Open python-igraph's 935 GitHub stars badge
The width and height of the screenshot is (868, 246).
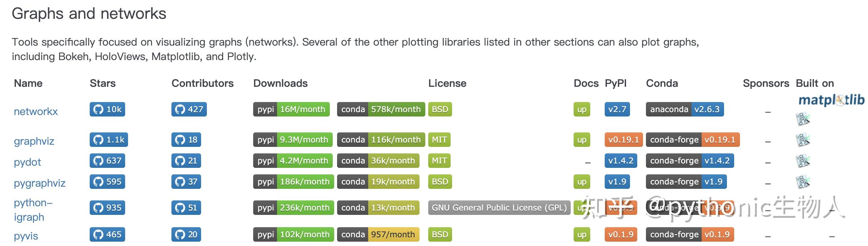tap(107, 208)
